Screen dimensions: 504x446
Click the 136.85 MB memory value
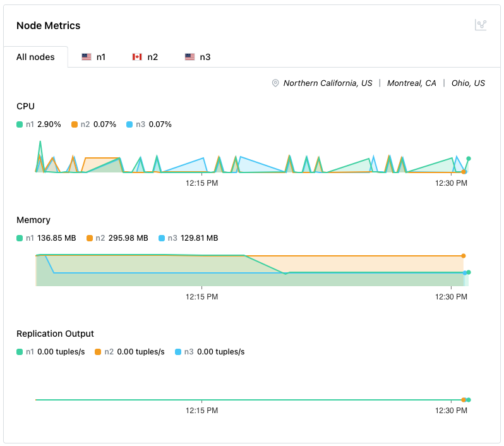(57, 238)
